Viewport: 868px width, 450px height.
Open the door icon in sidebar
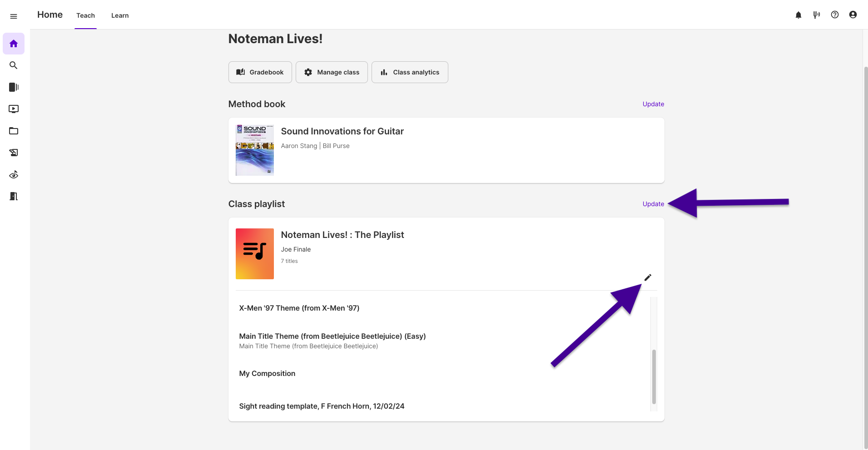click(x=14, y=196)
